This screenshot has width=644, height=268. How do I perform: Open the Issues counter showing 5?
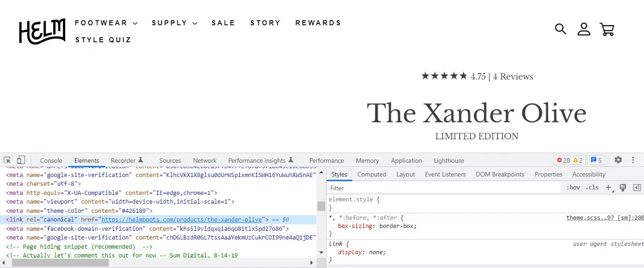(596, 160)
